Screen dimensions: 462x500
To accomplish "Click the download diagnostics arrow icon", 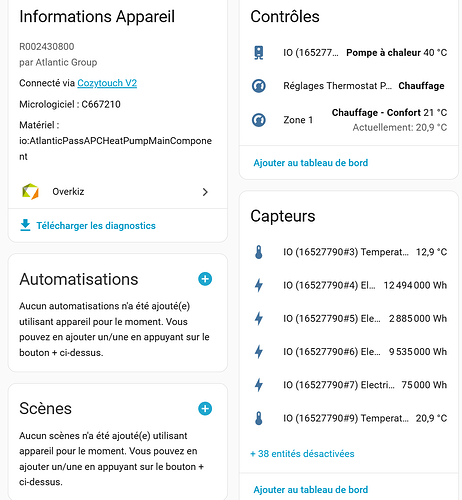I will tap(25, 225).
